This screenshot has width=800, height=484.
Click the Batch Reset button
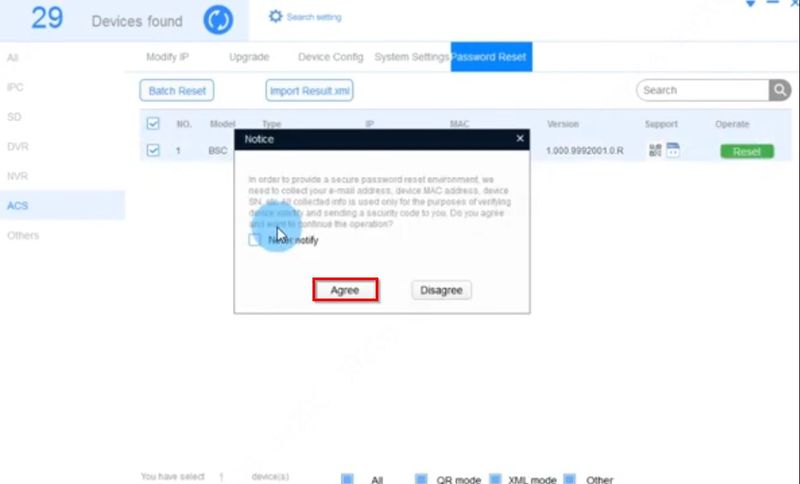[177, 90]
